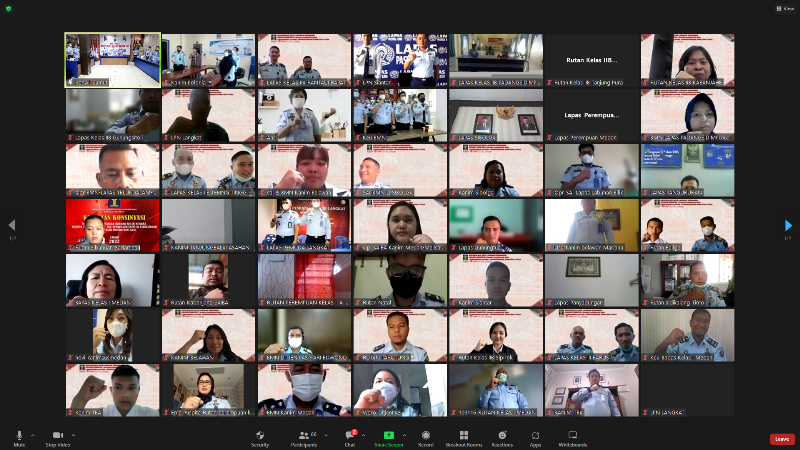Open audio options arrow next to Mute

32,435
